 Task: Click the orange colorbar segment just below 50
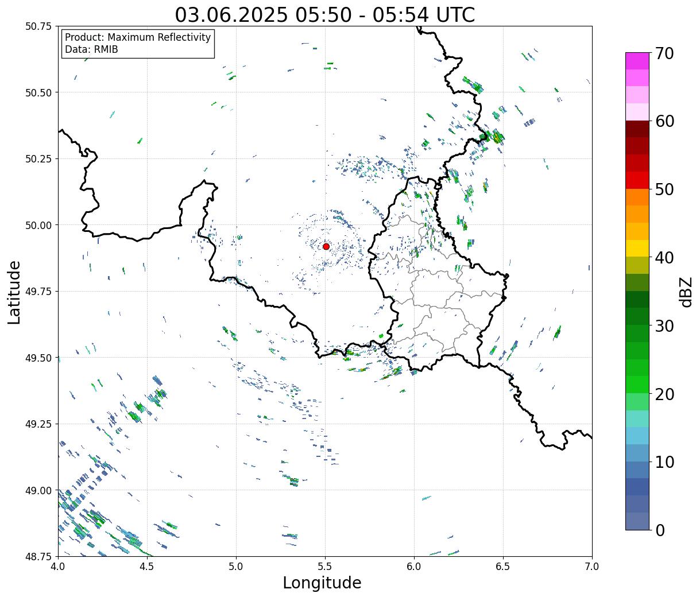click(x=637, y=197)
